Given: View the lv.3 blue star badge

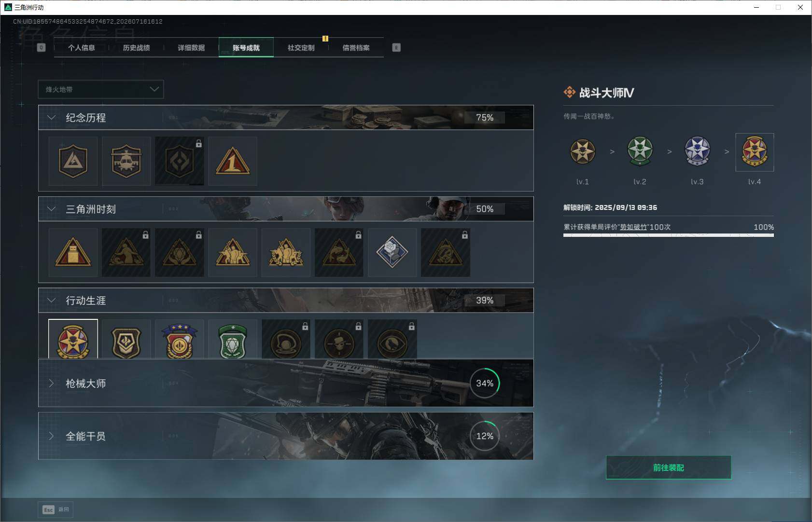Looking at the screenshot, I should tap(697, 151).
